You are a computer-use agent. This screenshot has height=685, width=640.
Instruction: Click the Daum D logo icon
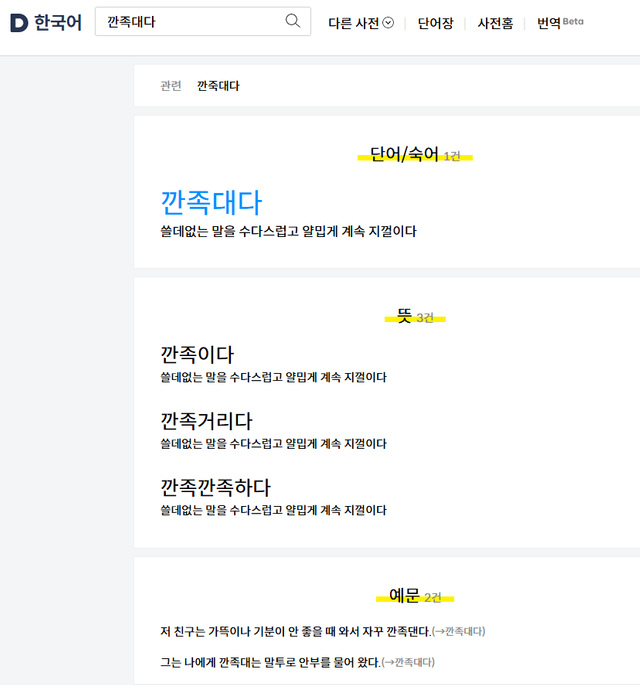19,23
